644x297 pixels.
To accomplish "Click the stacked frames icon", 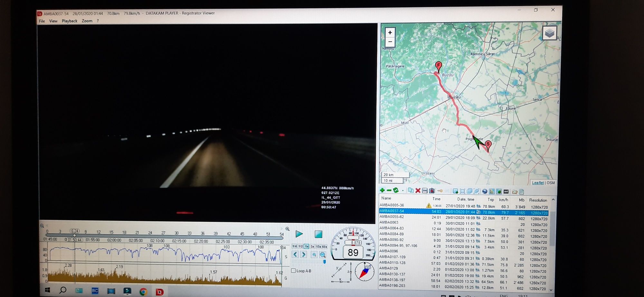I will pyautogui.click(x=469, y=191).
